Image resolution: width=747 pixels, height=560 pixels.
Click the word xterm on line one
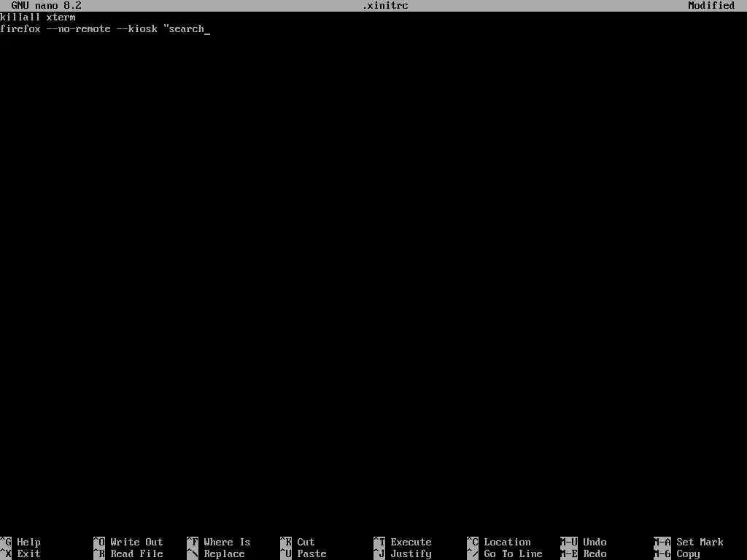[61, 17]
